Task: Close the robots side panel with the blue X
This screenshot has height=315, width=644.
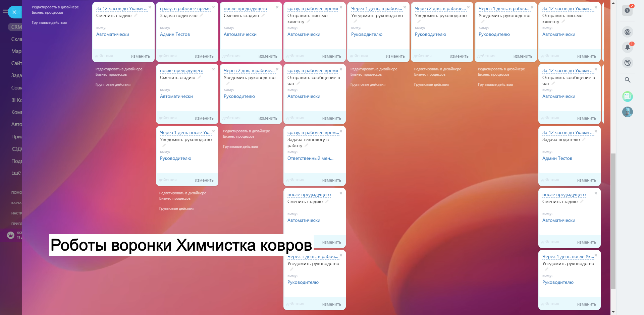Action: coord(14,12)
